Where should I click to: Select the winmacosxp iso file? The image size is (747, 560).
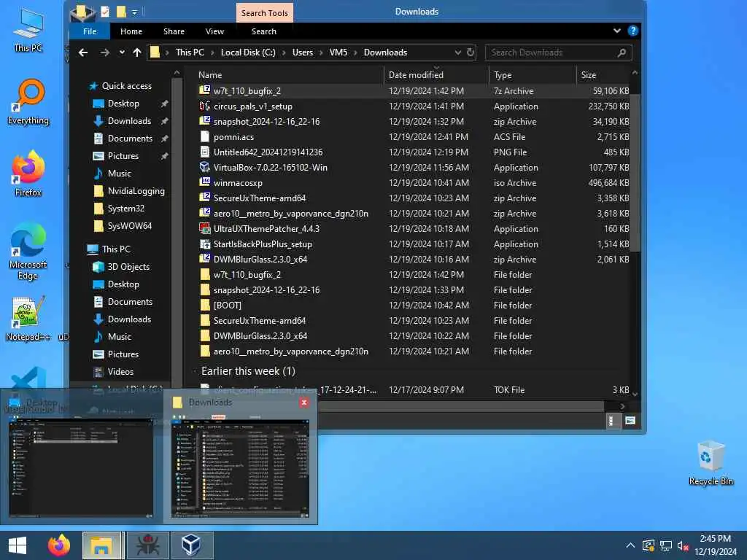click(x=413, y=183)
